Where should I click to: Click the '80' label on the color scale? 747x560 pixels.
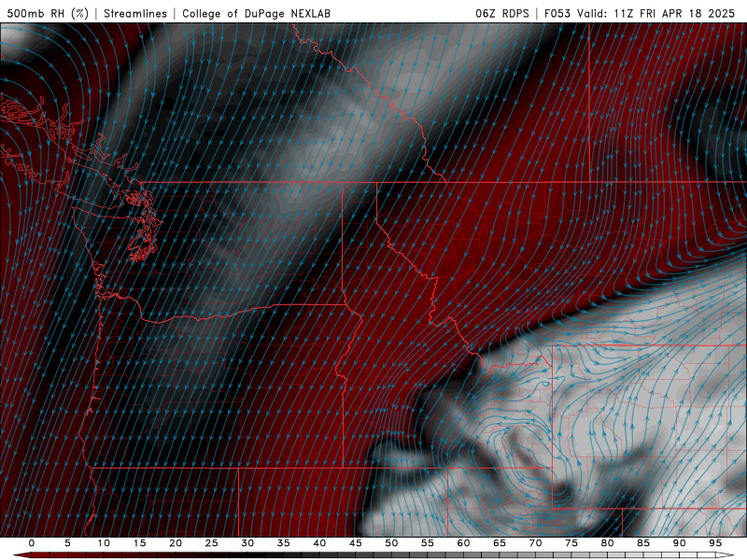[x=608, y=543]
